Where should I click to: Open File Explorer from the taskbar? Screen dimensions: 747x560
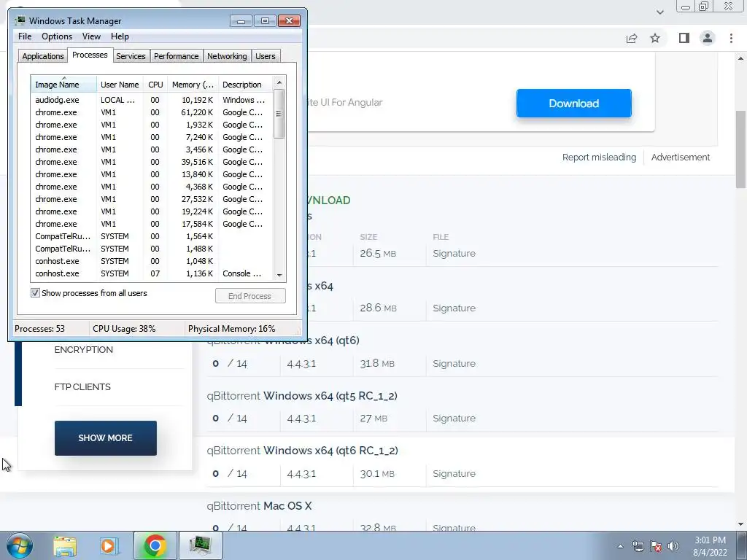65,546
